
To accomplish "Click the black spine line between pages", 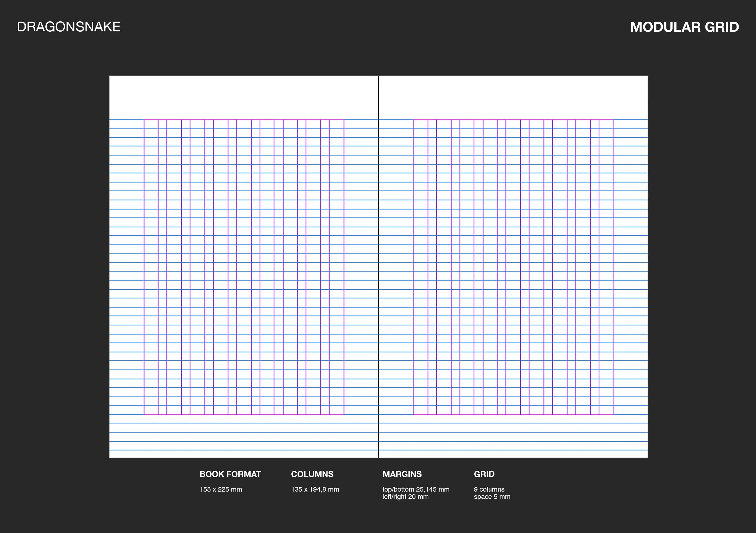I will [378, 263].
